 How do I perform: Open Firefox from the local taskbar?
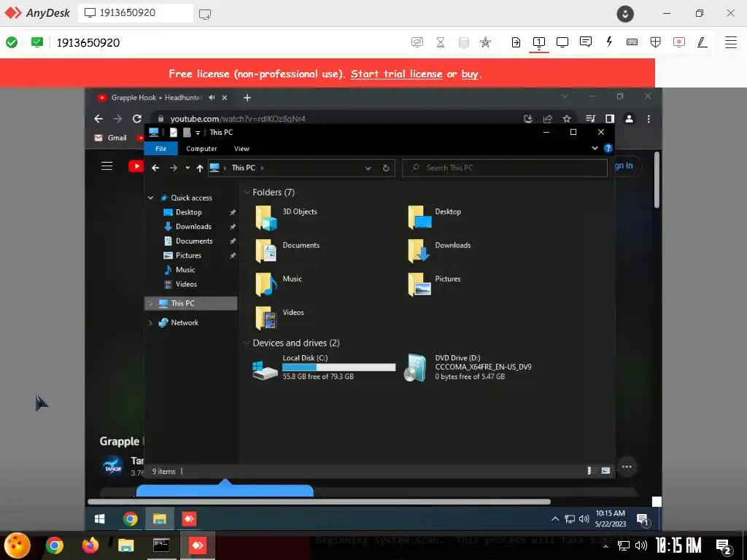[x=90, y=545]
